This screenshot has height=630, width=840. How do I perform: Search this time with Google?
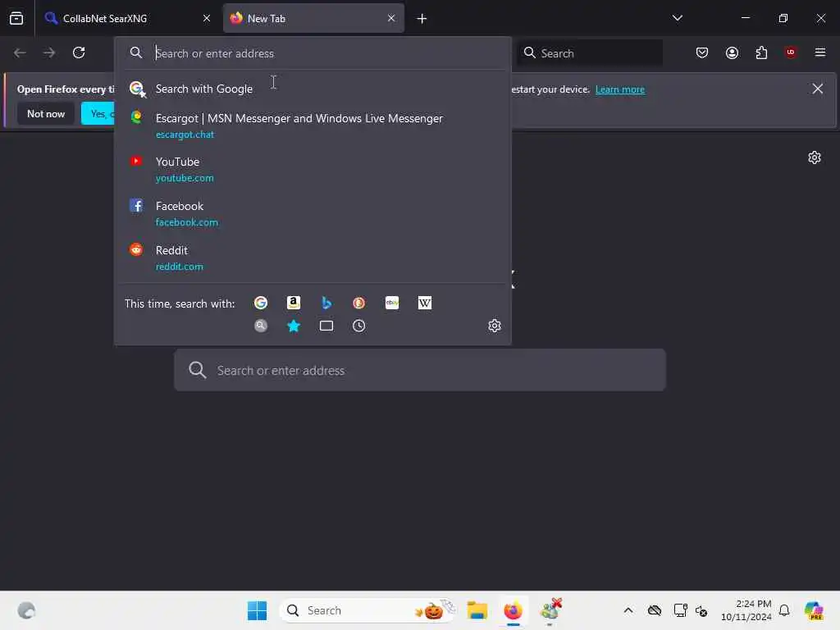[261, 304]
